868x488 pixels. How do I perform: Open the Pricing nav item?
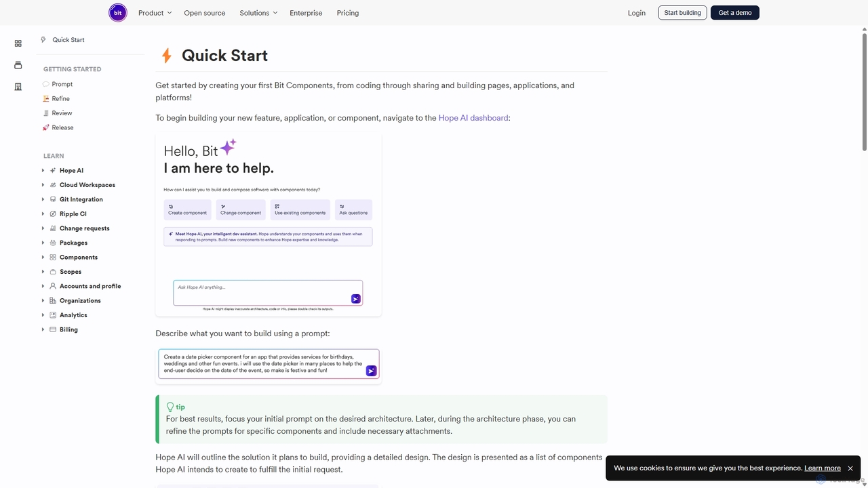[x=348, y=13]
